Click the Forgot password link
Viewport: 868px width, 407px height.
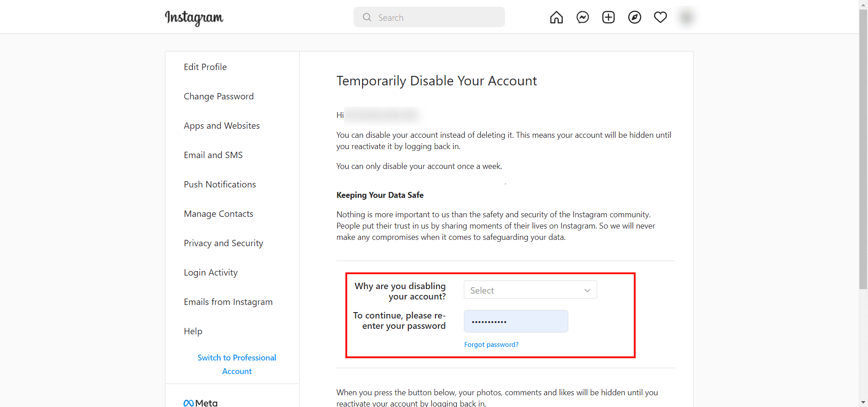[x=491, y=345]
